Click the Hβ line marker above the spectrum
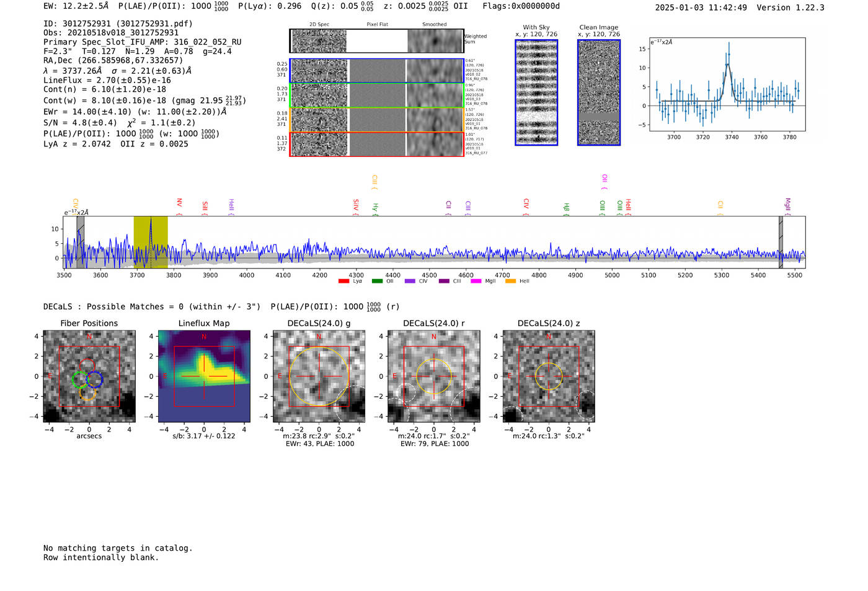868x591 pixels. (566, 209)
